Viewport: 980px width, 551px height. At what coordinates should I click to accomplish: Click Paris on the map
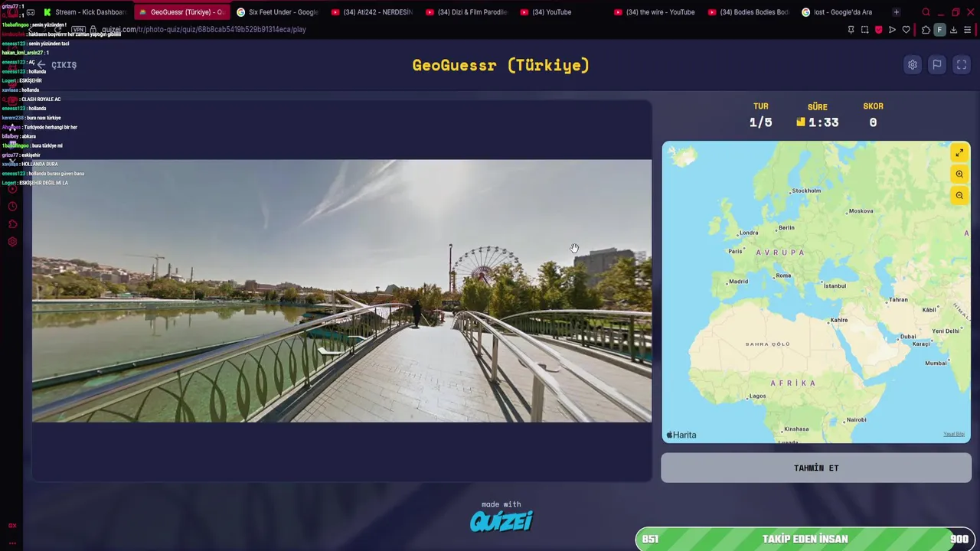click(x=735, y=251)
